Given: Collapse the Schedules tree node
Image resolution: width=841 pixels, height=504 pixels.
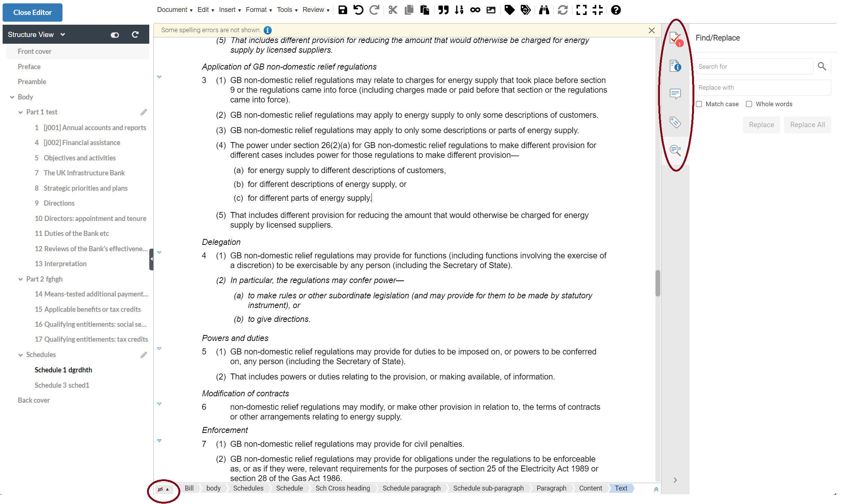Looking at the screenshot, I should coord(21,355).
